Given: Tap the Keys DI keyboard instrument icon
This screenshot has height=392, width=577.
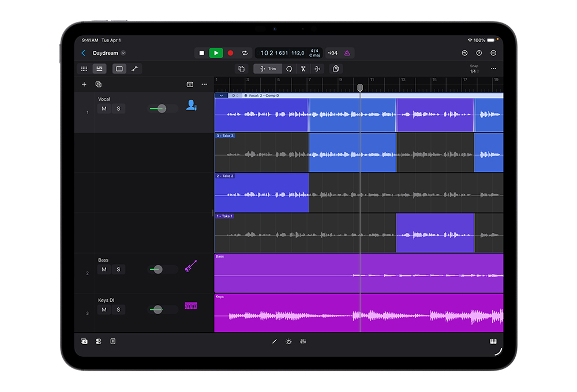Looking at the screenshot, I should coord(190,305).
